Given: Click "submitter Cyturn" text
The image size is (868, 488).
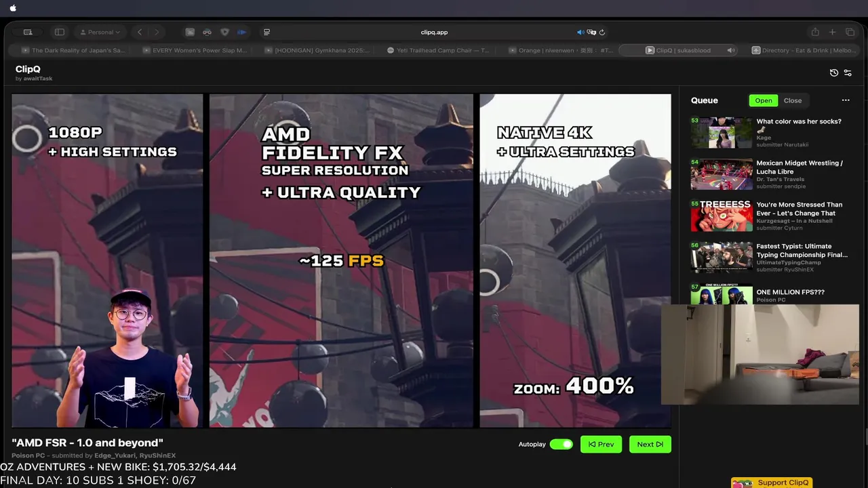Looking at the screenshot, I should 779,228.
